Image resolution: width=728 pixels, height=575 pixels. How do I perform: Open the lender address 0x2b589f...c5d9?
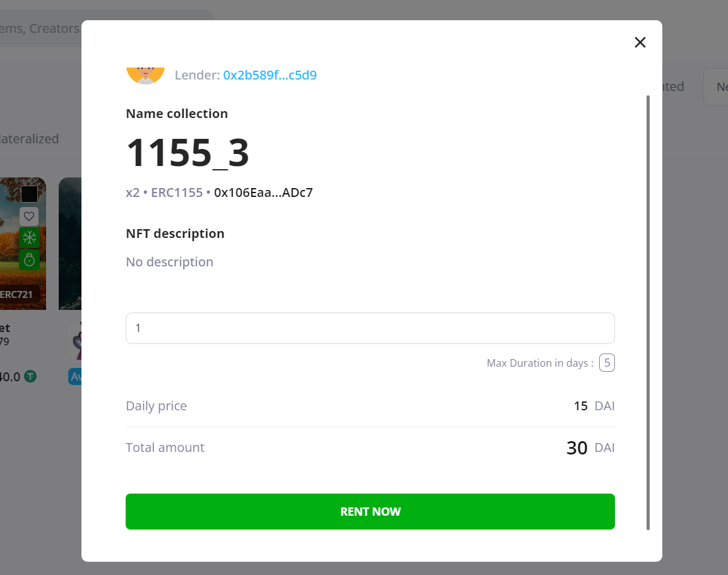coord(270,75)
